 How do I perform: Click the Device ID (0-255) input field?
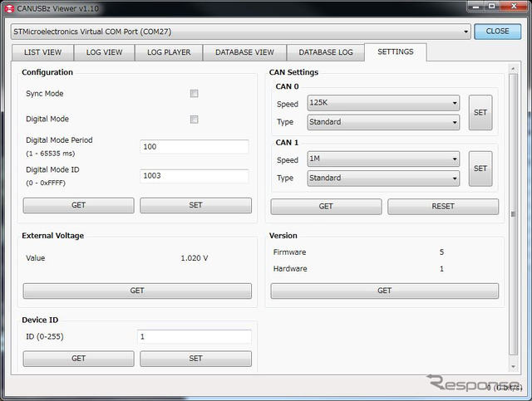click(x=195, y=336)
